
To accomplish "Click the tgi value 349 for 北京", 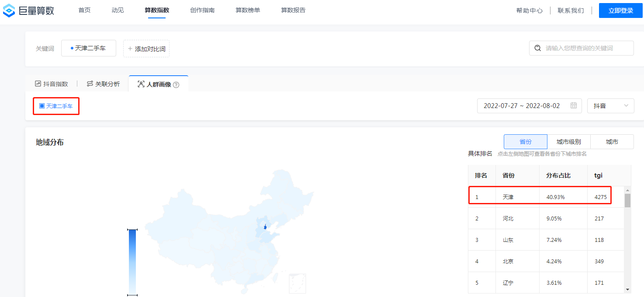I will (599, 261).
